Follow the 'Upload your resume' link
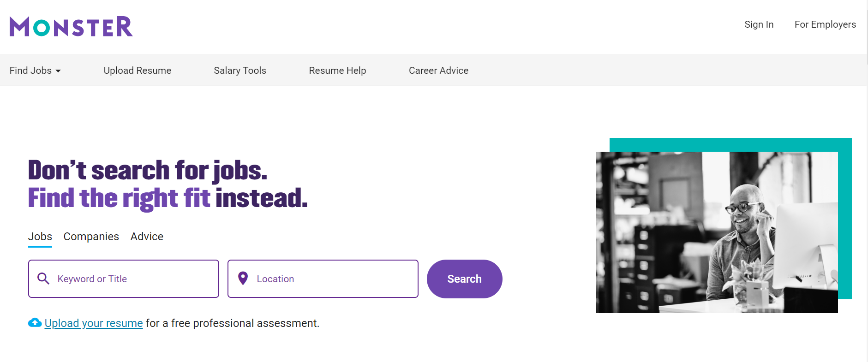Image resolution: width=868 pixels, height=362 pixels. click(94, 323)
